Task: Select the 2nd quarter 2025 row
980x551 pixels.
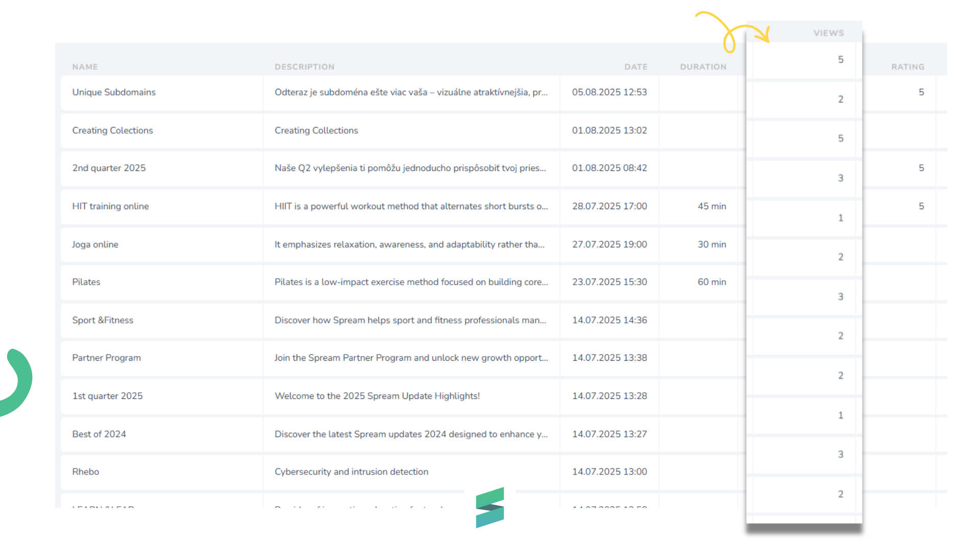Action: coord(109,168)
